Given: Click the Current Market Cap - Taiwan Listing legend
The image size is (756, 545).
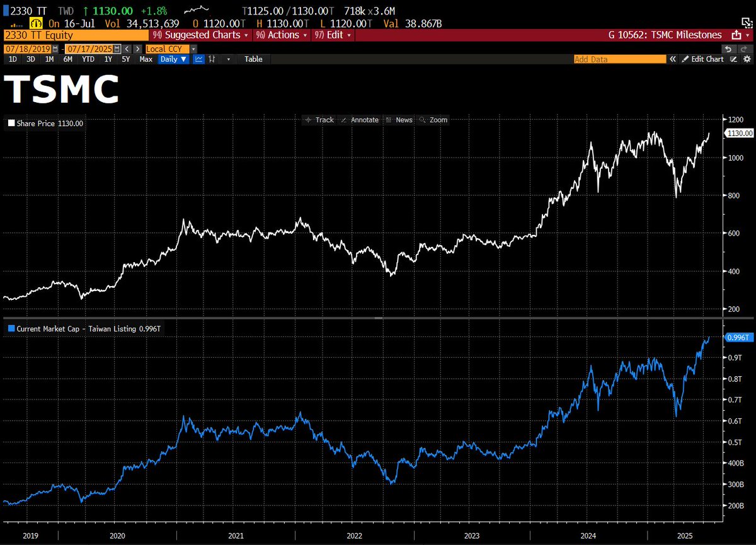Looking at the screenshot, I should point(89,328).
